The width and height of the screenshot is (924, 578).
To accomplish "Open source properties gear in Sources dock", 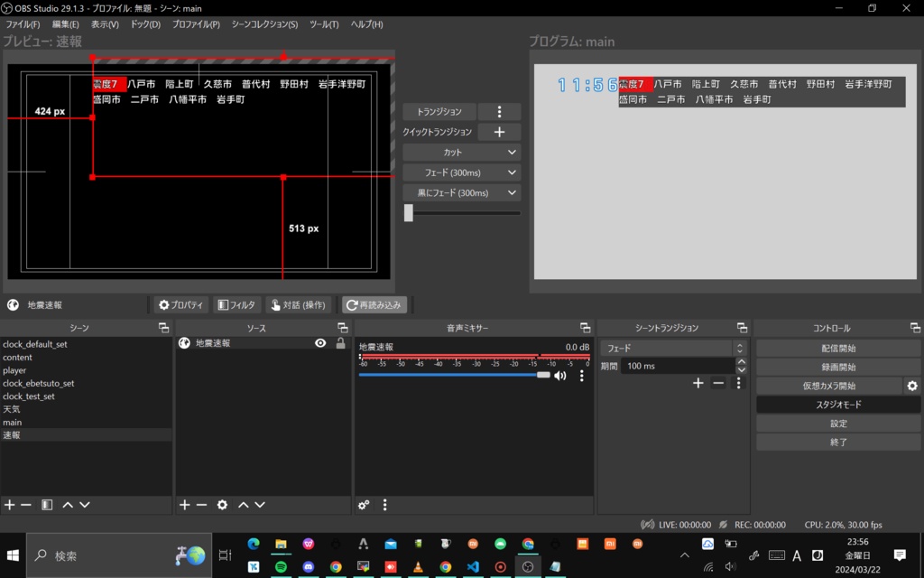I will pos(222,505).
